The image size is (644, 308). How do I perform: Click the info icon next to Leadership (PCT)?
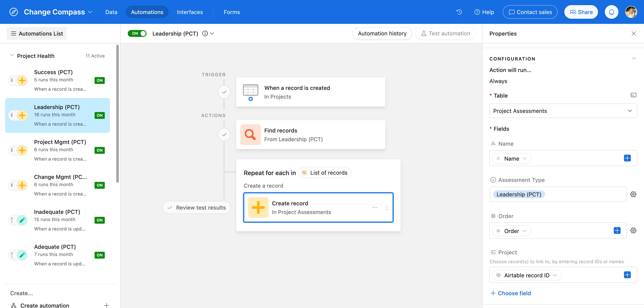click(x=205, y=33)
